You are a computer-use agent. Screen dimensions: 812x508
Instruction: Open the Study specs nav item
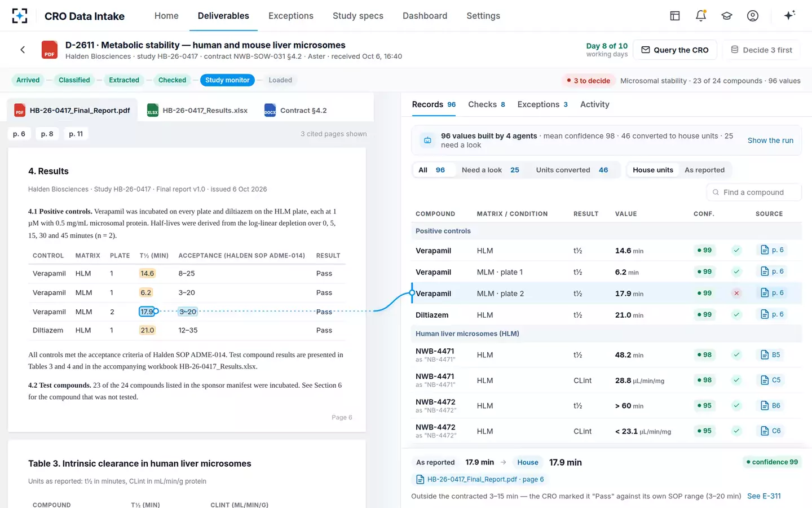click(358, 16)
